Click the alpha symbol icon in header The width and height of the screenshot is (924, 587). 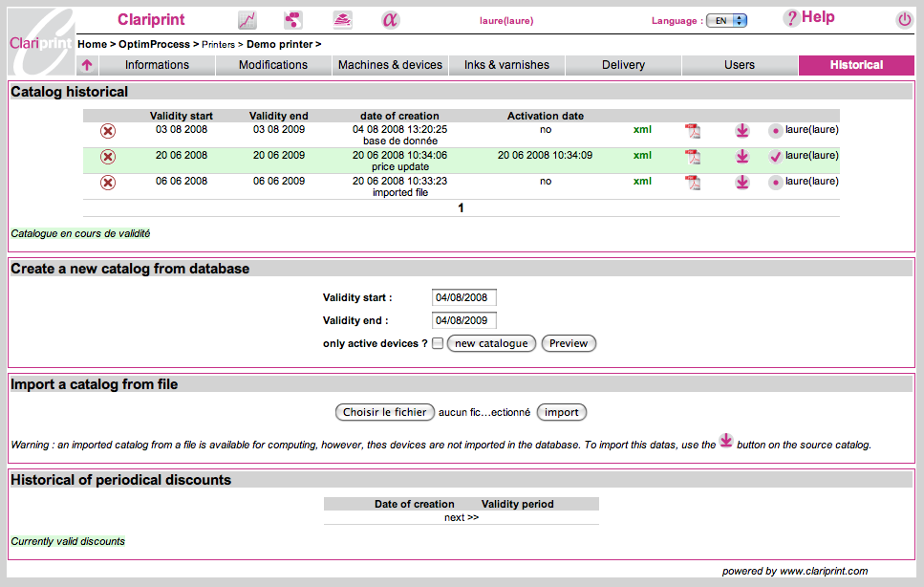(390, 20)
